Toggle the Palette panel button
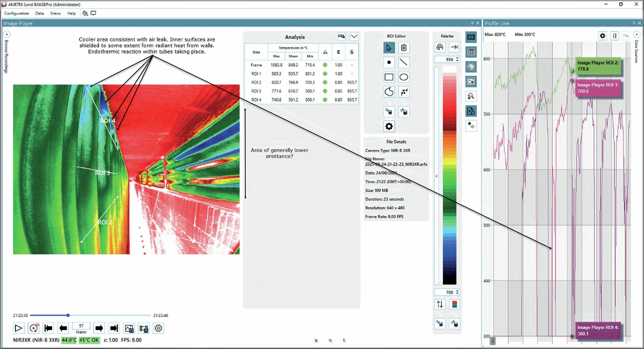Viewport: 644px width, 349px height. [x=471, y=67]
